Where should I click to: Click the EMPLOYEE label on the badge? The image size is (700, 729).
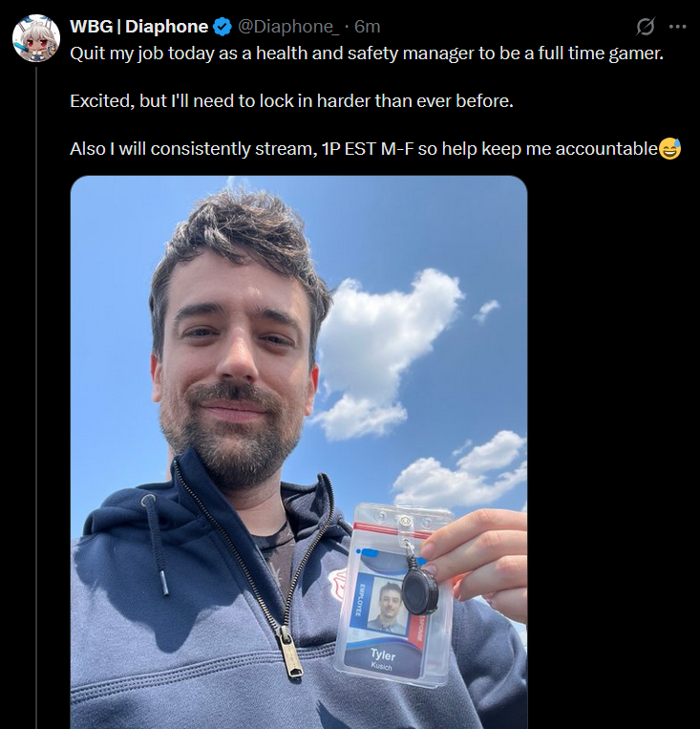[359, 600]
